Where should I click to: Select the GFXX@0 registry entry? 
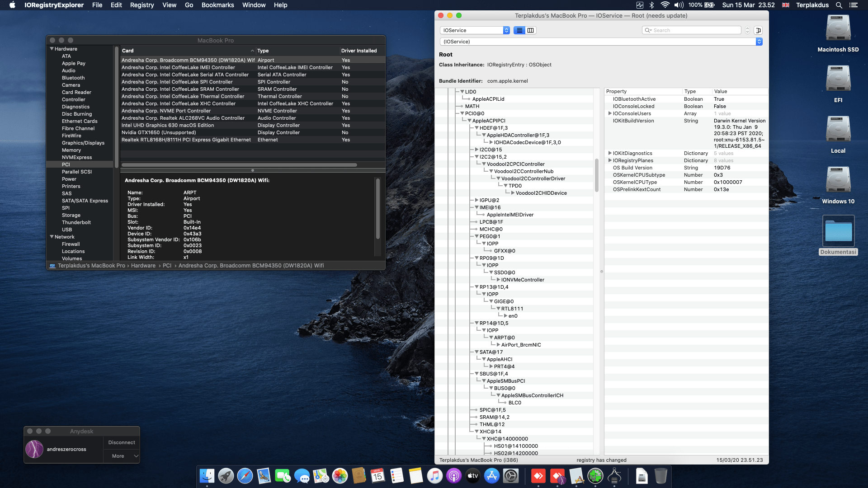[x=505, y=251]
